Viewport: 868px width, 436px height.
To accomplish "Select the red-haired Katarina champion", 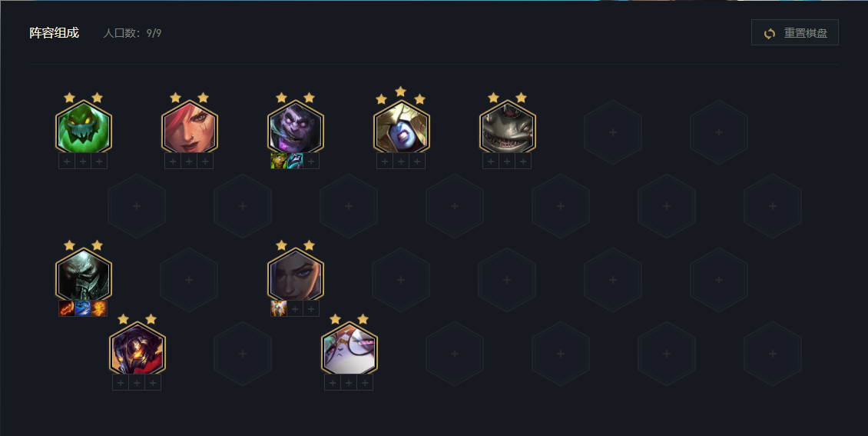I will coord(189,127).
